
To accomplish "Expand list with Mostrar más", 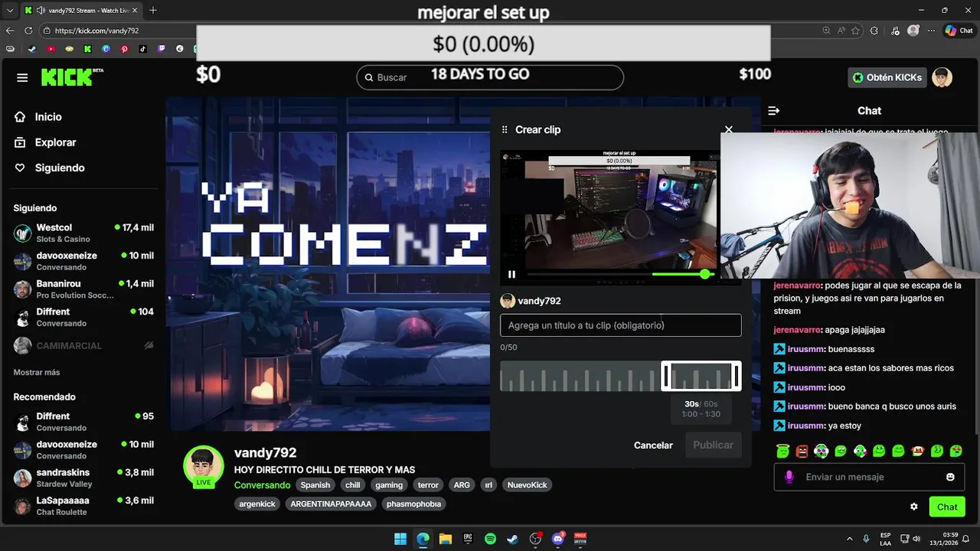I will (37, 372).
